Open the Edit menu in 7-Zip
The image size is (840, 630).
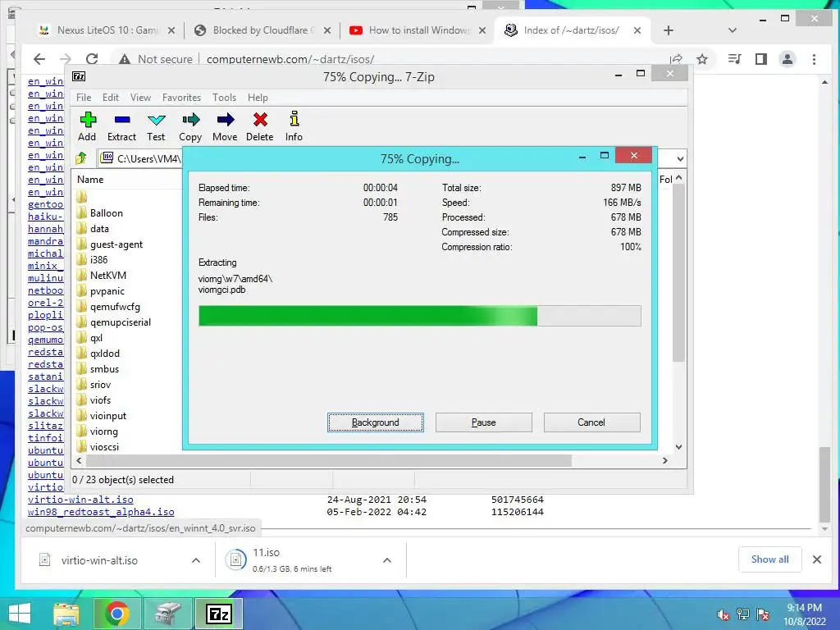click(x=111, y=98)
